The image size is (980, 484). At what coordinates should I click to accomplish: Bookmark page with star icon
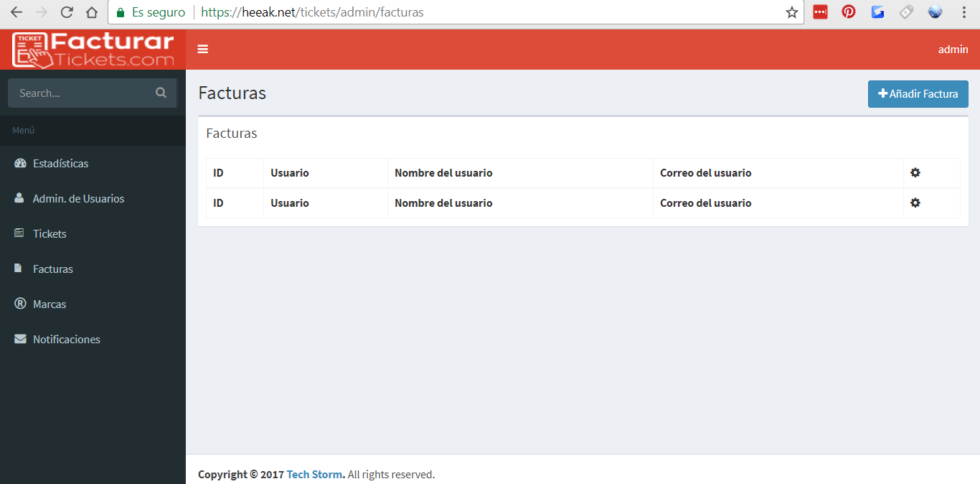pyautogui.click(x=792, y=12)
